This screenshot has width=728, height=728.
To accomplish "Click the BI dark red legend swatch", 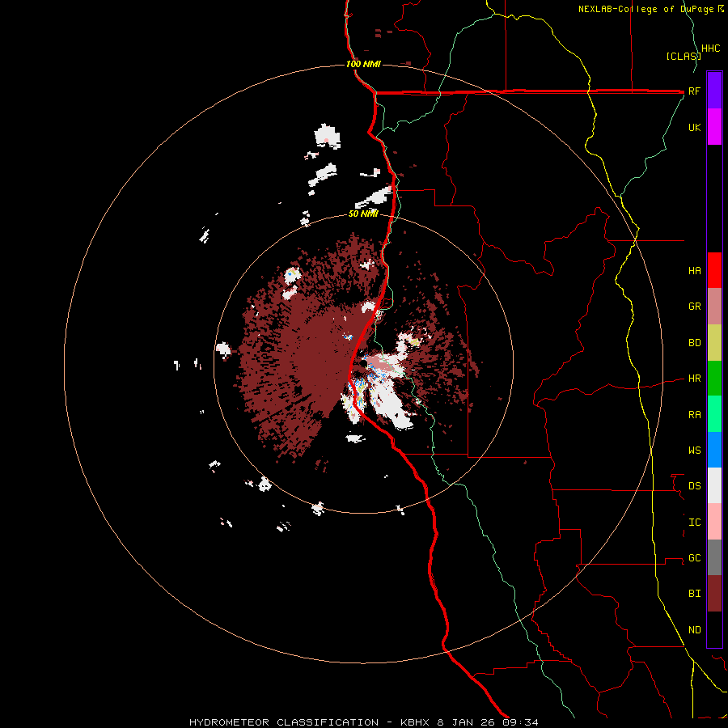I will 714,594.
